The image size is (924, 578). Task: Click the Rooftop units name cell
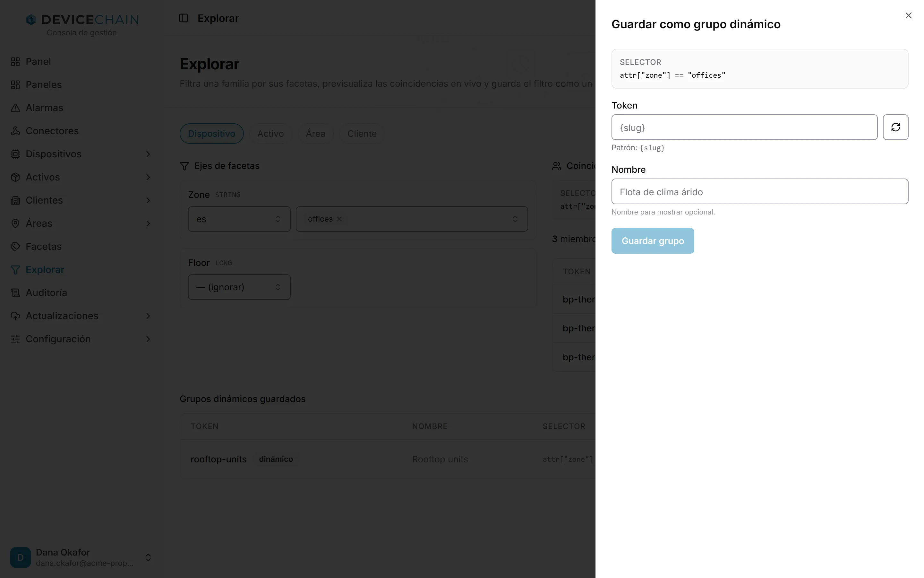click(x=440, y=459)
